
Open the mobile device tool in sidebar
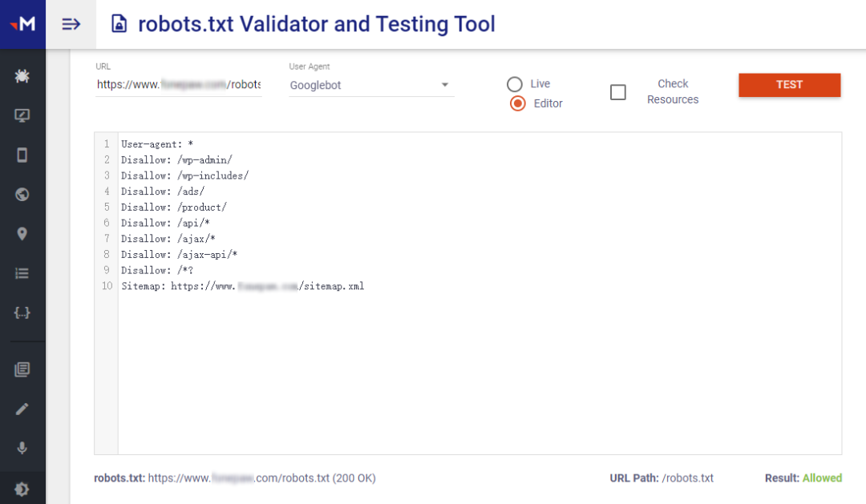click(x=22, y=155)
